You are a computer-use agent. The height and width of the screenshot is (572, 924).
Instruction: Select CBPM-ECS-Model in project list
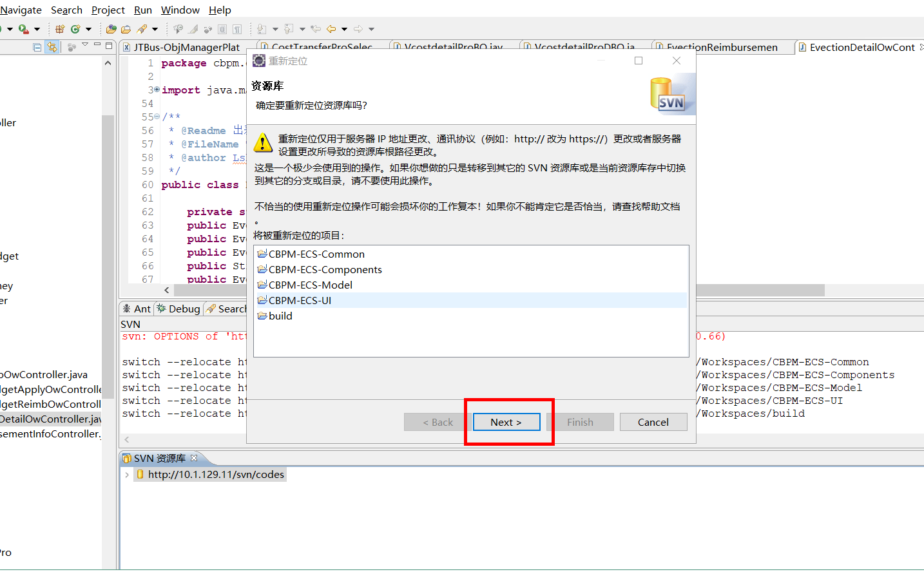point(471,285)
